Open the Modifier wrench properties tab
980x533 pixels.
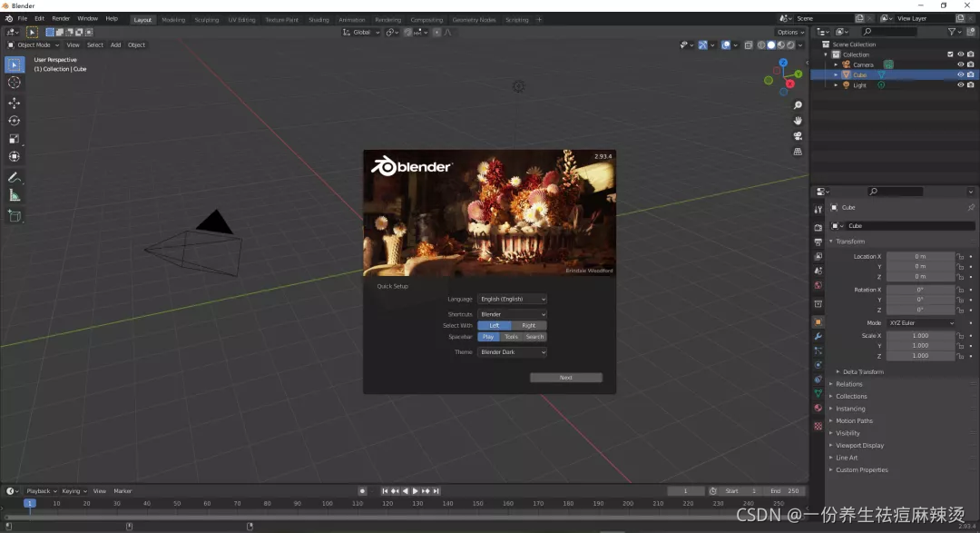818,337
